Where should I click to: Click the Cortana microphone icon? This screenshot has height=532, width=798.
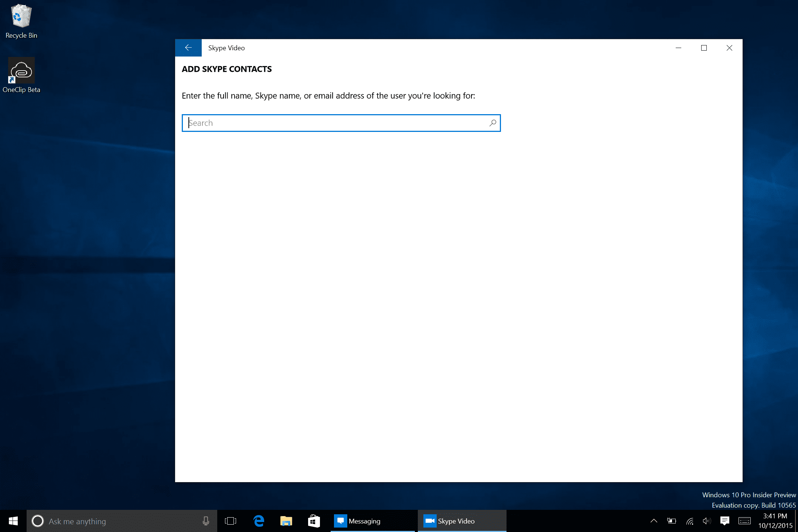pyautogui.click(x=206, y=521)
